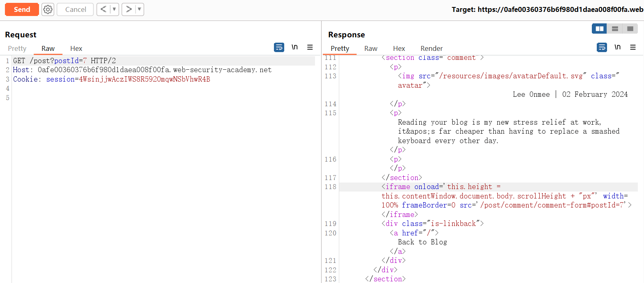Toggle non-printable \n characters in the Response panel
The image size is (644, 283).
click(617, 48)
